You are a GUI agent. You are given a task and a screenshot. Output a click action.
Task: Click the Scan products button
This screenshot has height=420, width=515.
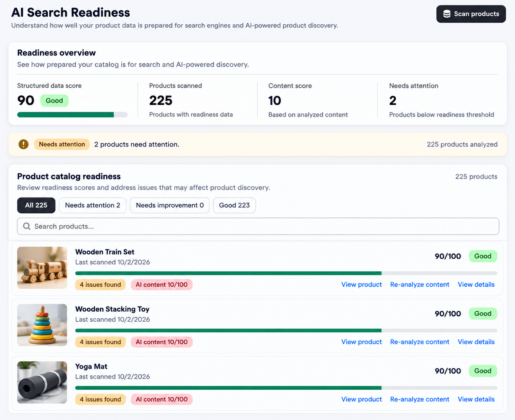[471, 14]
